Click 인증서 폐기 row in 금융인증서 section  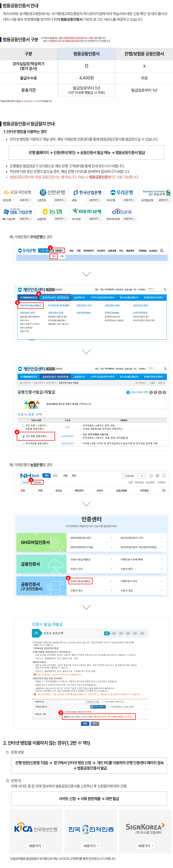coord(141,569)
